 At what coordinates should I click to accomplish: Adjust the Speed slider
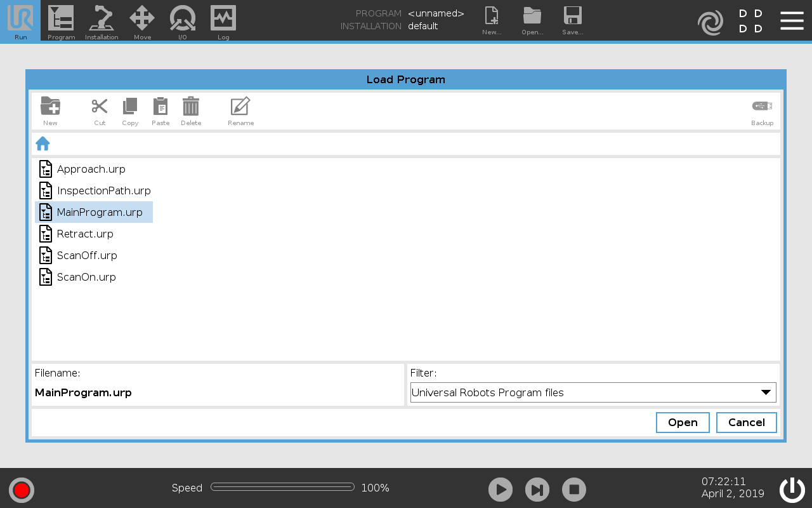[282, 487]
